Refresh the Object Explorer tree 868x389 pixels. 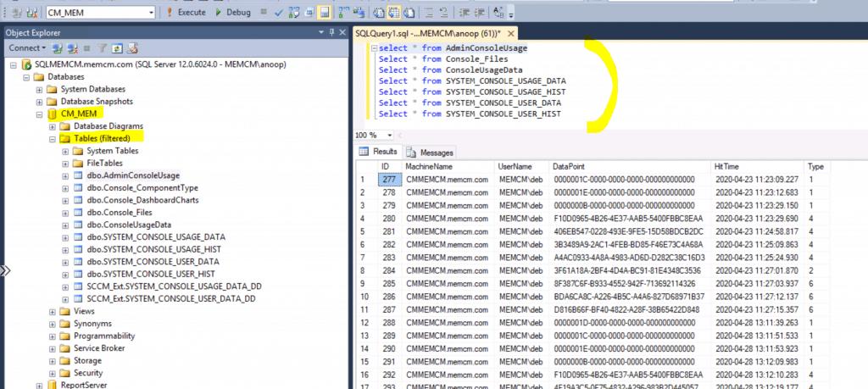pos(117,48)
